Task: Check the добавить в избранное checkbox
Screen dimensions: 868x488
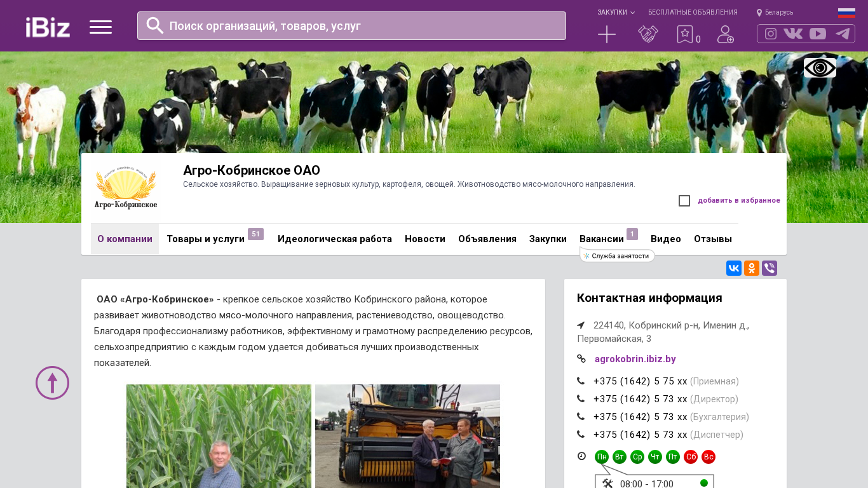Action: point(684,201)
